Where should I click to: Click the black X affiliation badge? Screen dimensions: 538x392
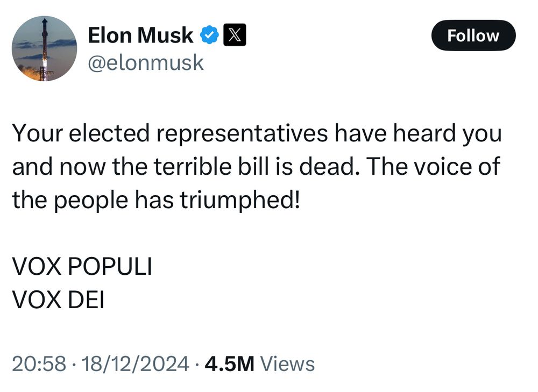point(235,36)
